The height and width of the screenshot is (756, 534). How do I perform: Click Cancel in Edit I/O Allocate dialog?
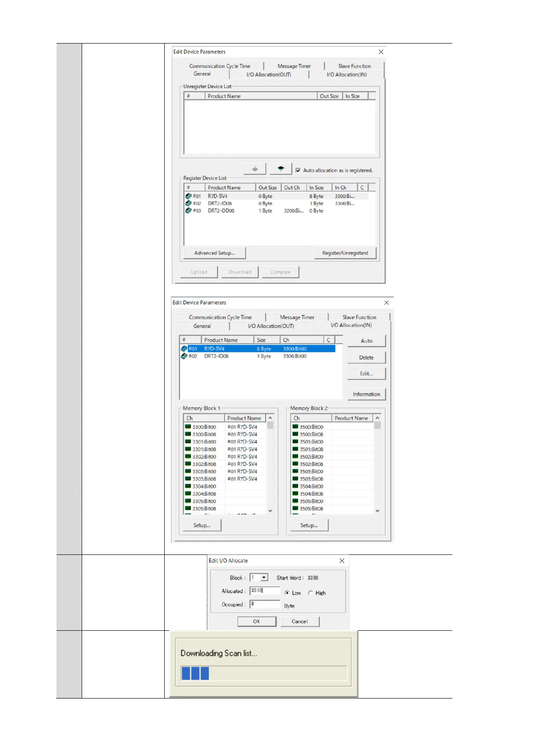(300, 622)
